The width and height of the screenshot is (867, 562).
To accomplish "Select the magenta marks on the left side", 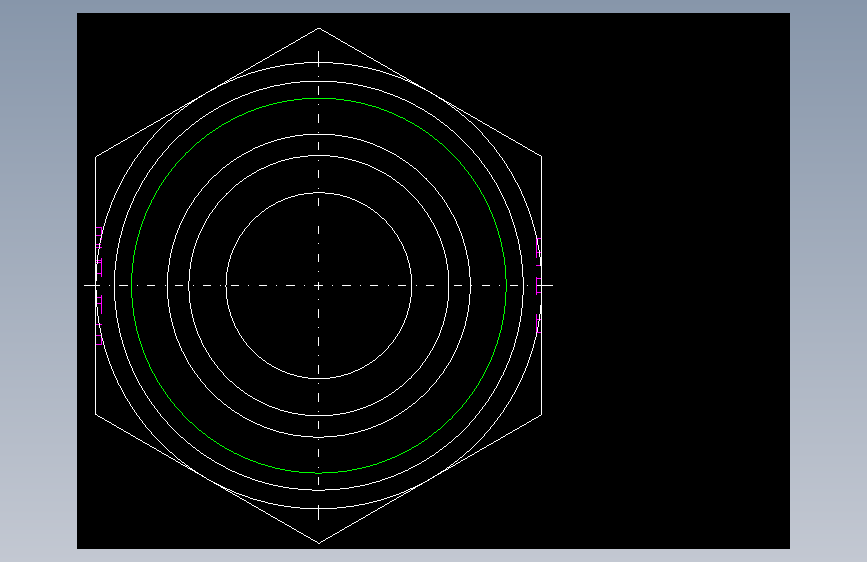I will (x=100, y=285).
